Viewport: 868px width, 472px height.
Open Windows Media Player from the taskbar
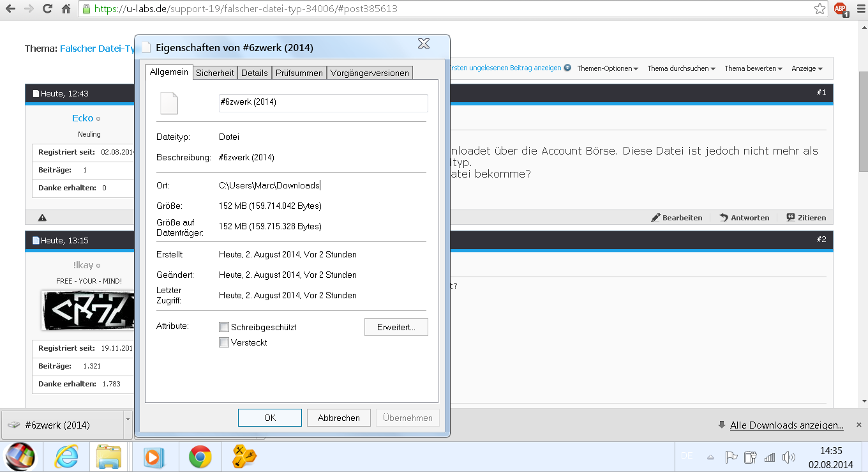[x=153, y=457]
